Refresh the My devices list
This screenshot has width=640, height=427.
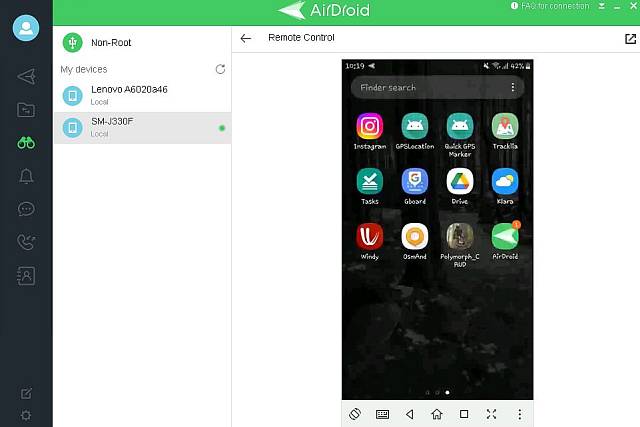(220, 69)
